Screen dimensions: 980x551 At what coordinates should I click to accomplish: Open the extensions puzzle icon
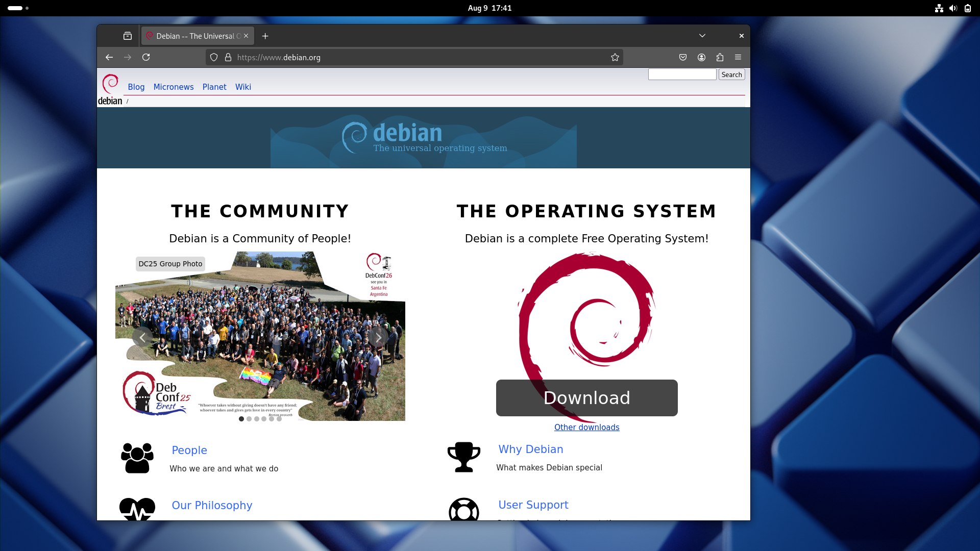click(x=720, y=57)
